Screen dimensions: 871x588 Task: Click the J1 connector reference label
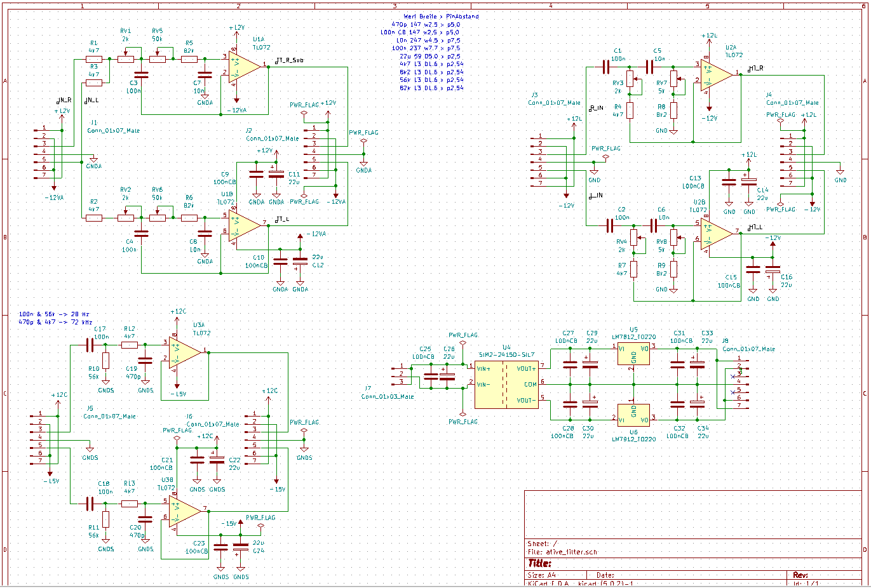pyautogui.click(x=93, y=122)
